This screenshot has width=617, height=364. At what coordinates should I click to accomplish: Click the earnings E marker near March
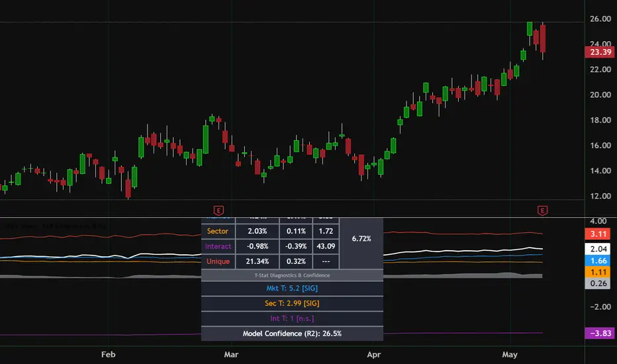(x=218, y=210)
